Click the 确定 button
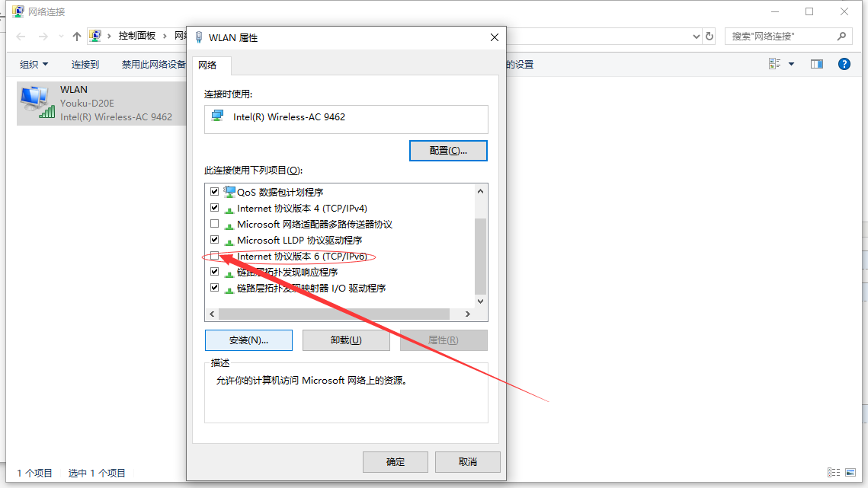The height and width of the screenshot is (488, 868). pos(396,462)
